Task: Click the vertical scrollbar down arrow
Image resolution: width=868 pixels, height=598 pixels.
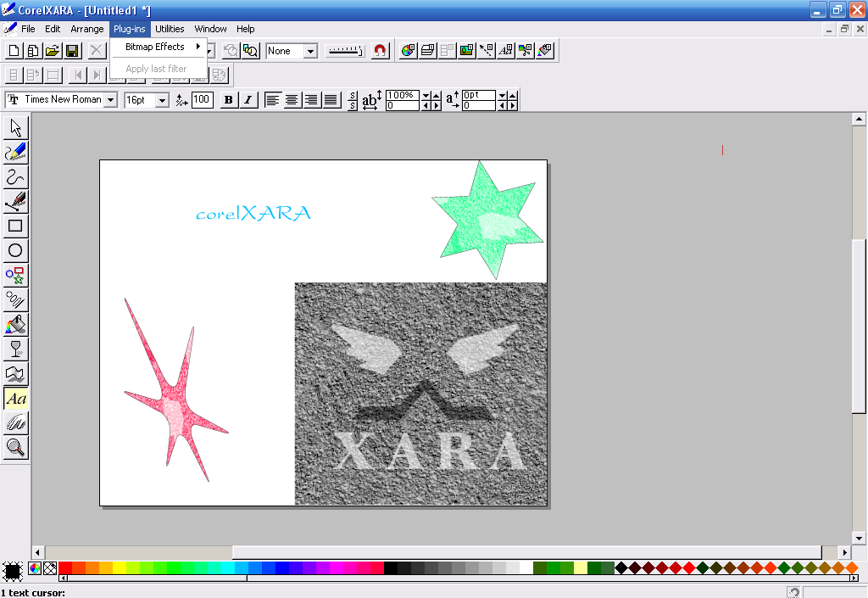Action: click(859, 538)
